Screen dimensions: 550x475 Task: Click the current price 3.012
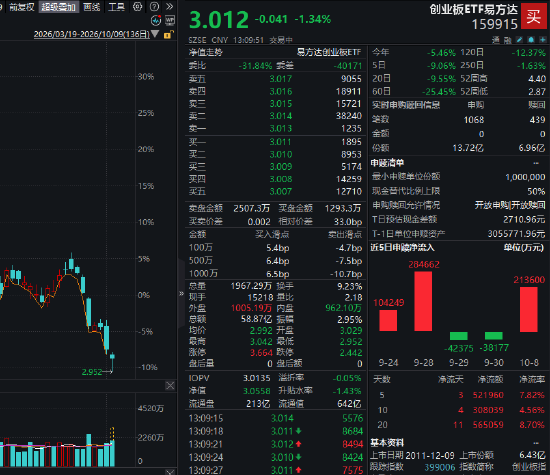[x=219, y=19]
